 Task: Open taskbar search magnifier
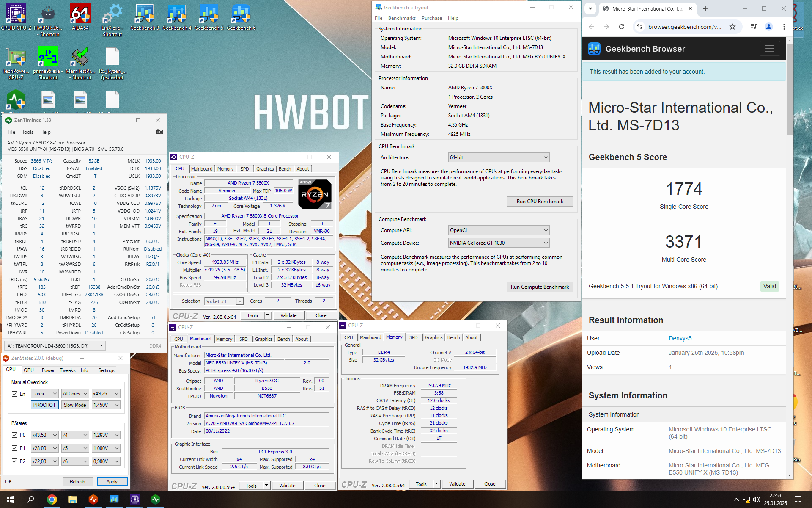click(30, 500)
